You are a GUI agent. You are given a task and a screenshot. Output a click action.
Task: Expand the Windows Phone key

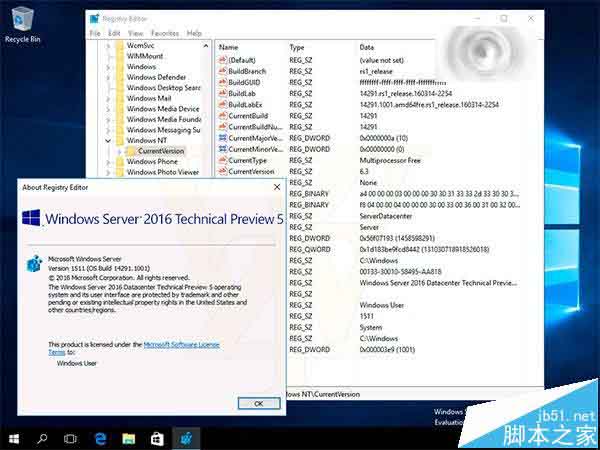pos(108,162)
